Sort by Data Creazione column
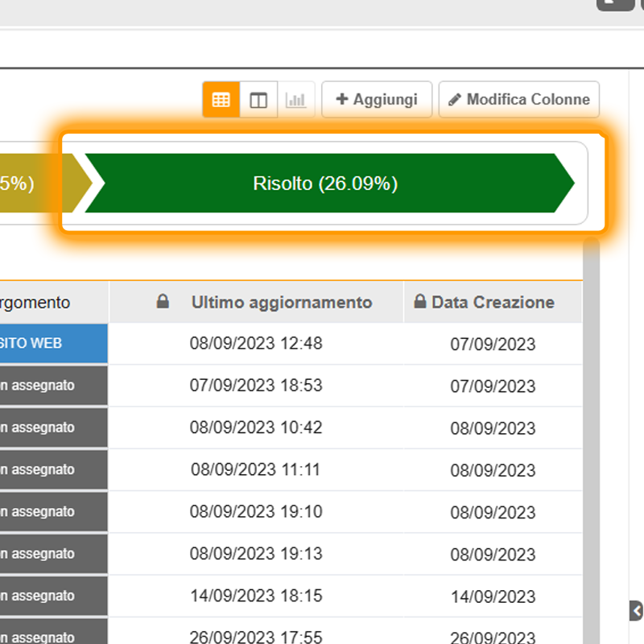 [x=493, y=303]
